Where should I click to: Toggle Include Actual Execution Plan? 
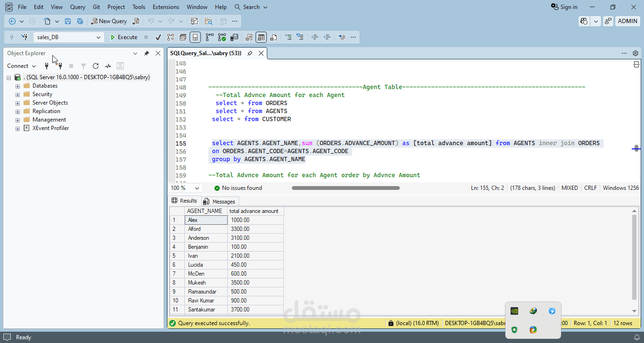click(x=209, y=37)
